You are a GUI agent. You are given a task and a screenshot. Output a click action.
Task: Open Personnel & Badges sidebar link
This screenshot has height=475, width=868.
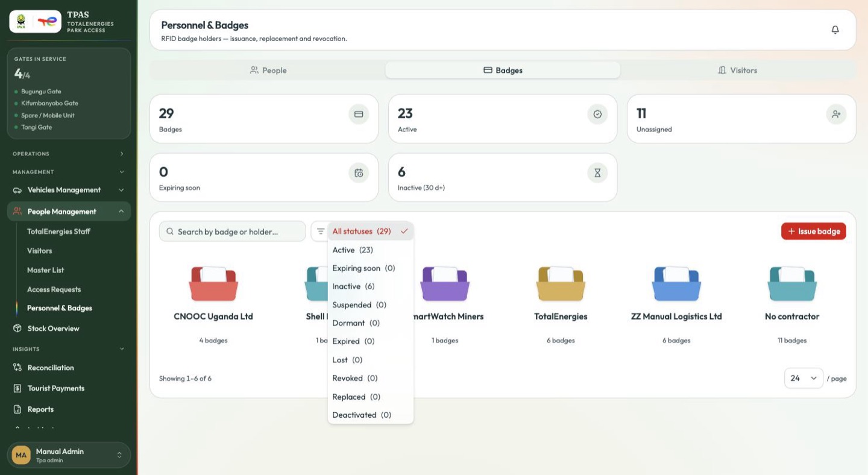click(x=60, y=308)
